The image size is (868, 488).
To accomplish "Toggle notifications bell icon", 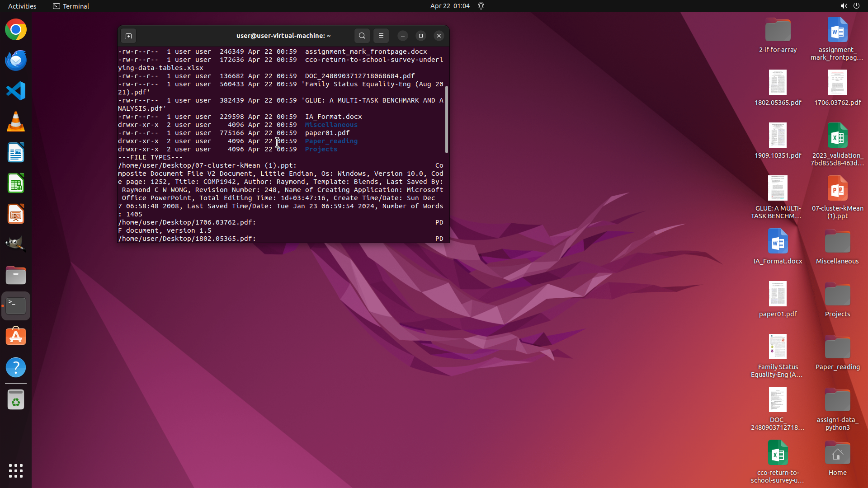I will point(481,6).
